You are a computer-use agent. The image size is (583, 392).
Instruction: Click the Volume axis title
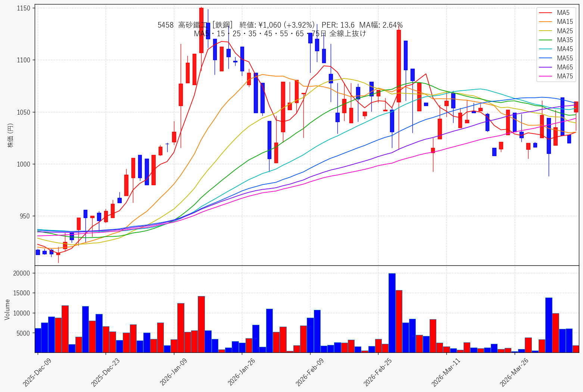(x=7, y=309)
